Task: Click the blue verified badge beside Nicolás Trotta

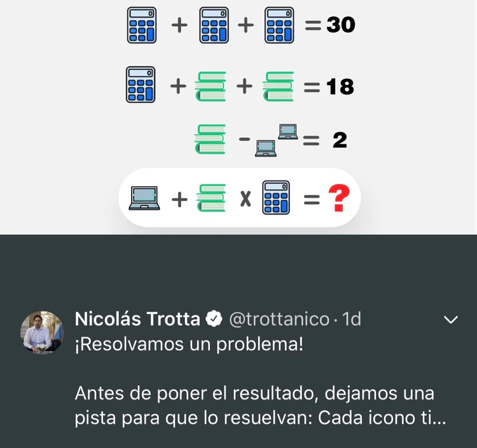Action: coord(214,319)
